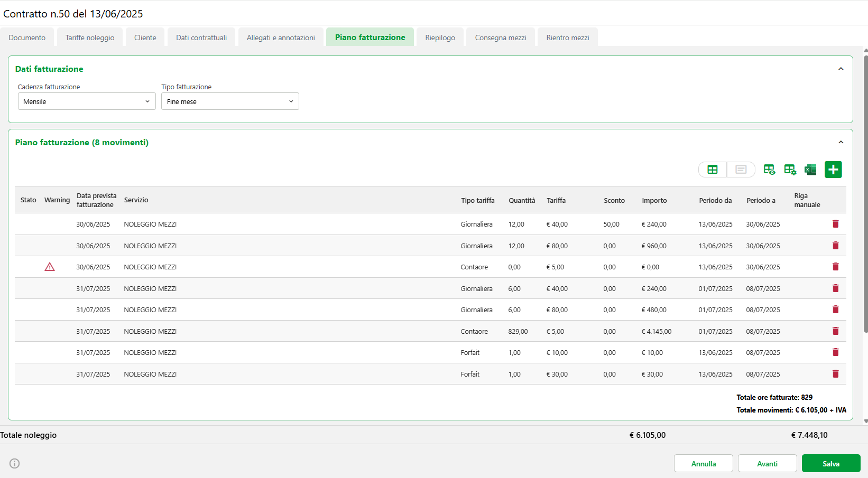Click Totale ore fatturate: 829 text

(774, 398)
